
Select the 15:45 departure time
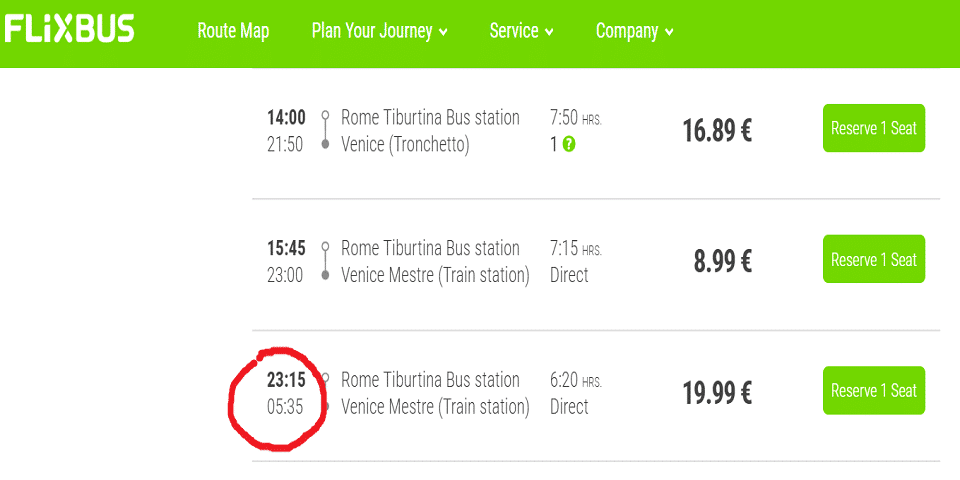286,248
